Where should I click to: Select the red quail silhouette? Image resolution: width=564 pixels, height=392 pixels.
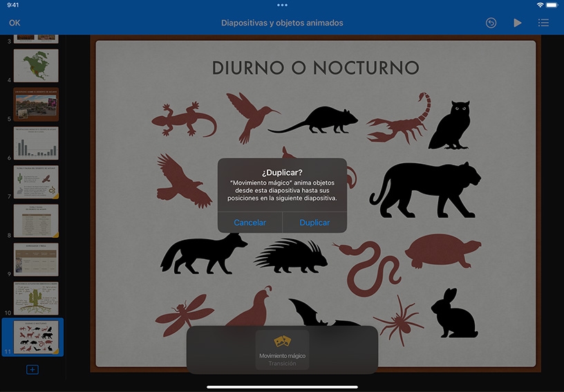click(250, 306)
